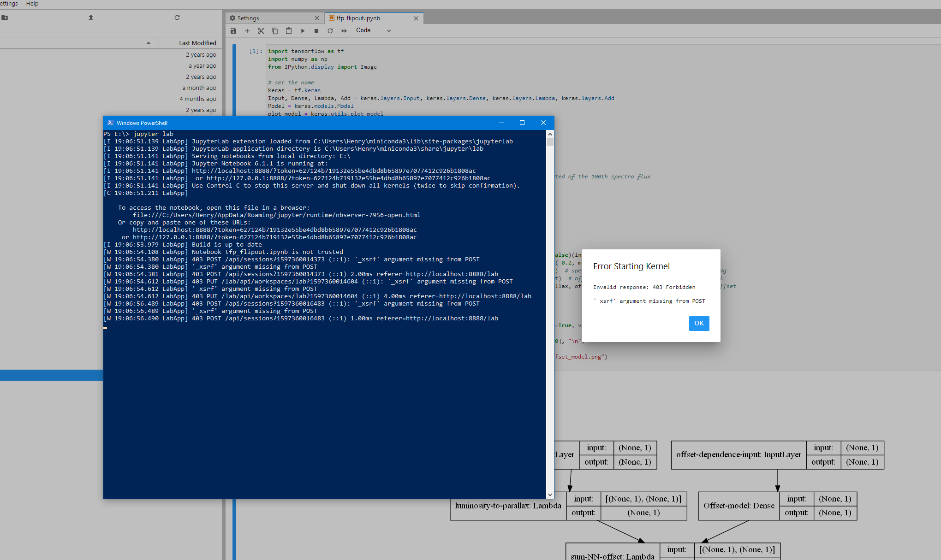The image size is (941, 560).
Task: Click the save notebook icon
Action: pos(233,31)
